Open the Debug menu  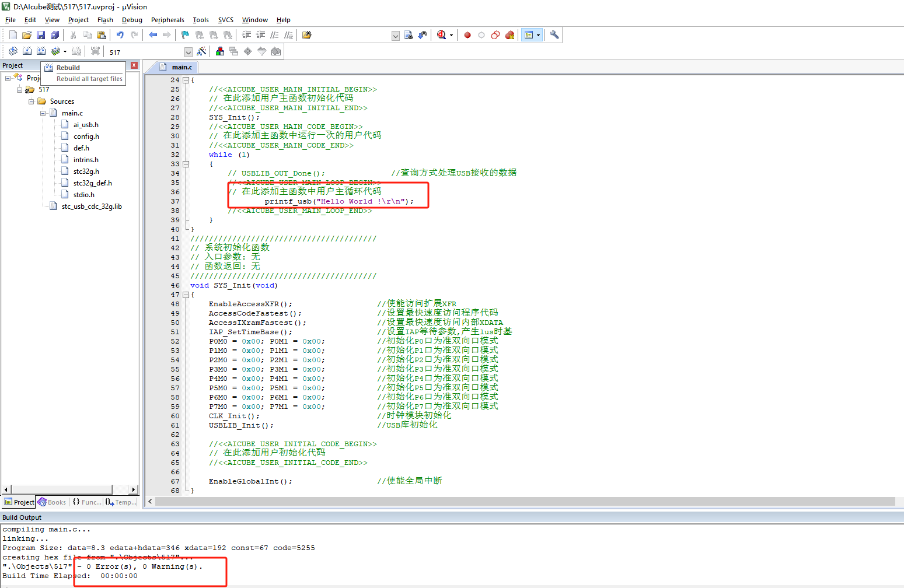(132, 20)
